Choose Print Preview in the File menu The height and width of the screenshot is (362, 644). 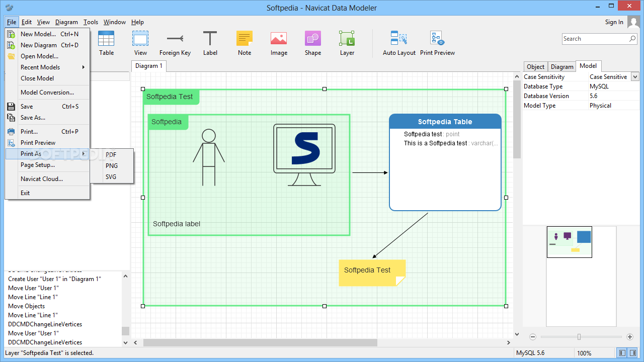coord(47,143)
